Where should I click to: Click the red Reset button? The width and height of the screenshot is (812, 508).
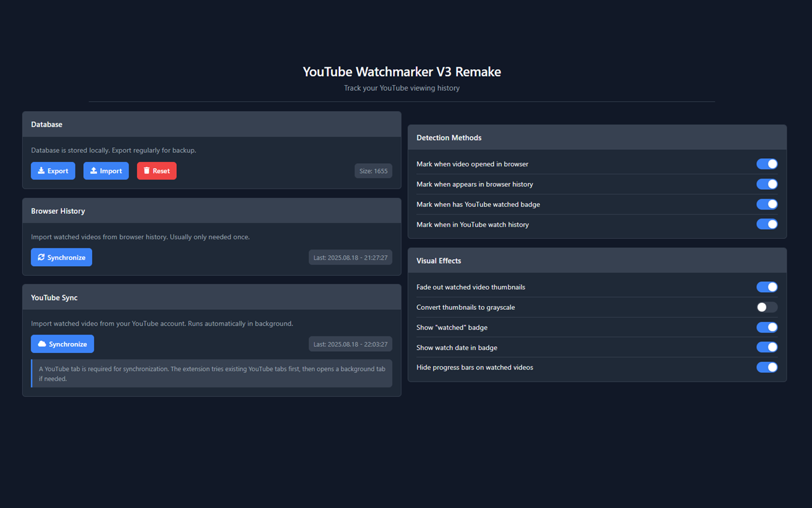click(157, 171)
